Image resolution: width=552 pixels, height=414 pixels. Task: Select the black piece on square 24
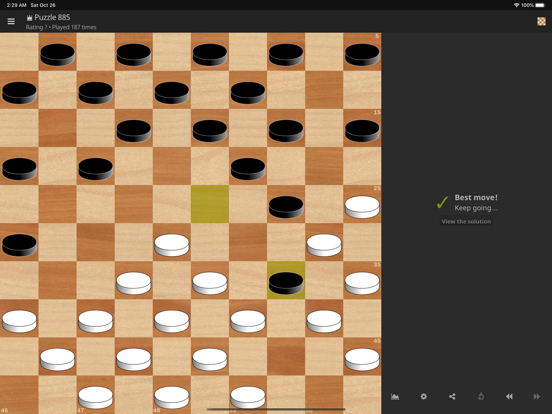click(286, 207)
